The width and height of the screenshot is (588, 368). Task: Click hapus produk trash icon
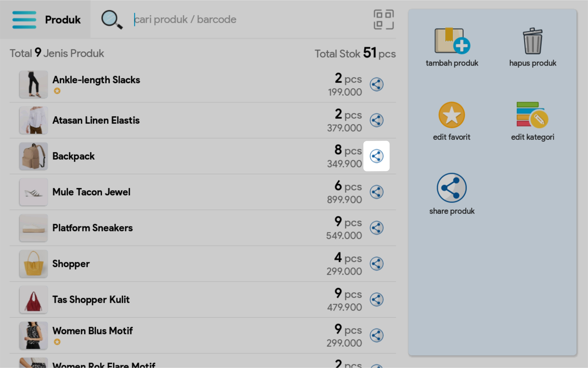533,41
